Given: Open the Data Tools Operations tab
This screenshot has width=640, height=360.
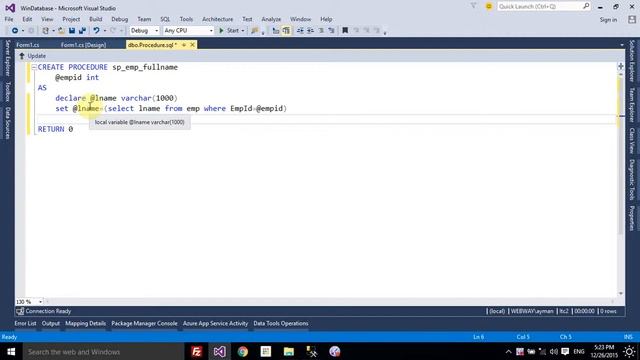Looking at the screenshot, I should 281,323.
